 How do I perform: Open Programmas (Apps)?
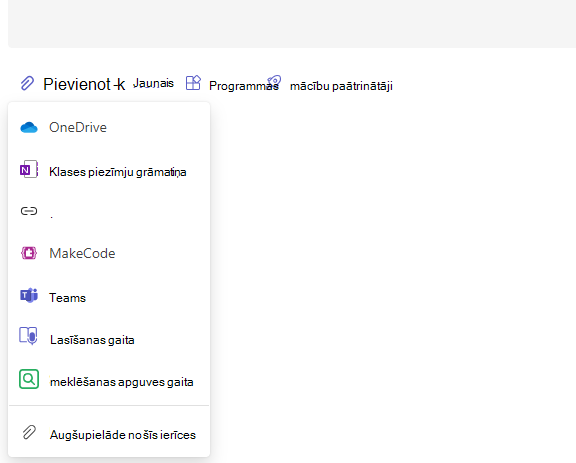click(243, 86)
